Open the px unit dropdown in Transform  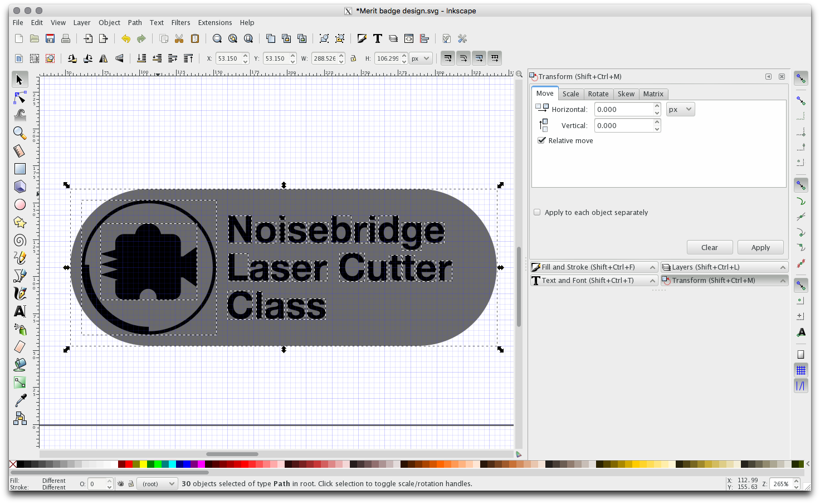coord(680,109)
